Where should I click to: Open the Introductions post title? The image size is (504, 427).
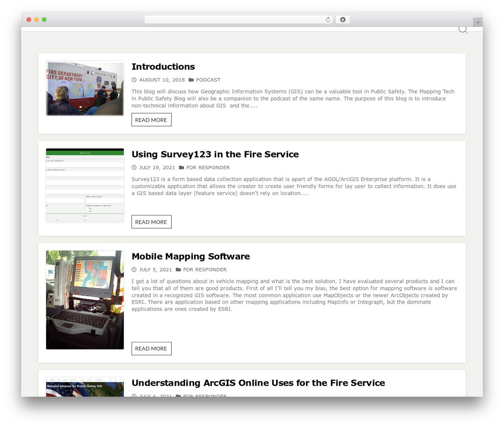click(163, 67)
